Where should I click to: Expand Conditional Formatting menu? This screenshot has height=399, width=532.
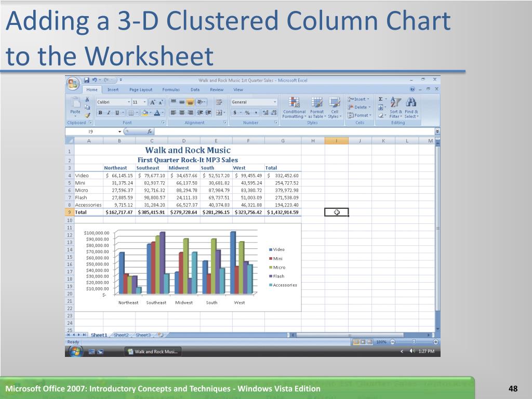click(294, 108)
